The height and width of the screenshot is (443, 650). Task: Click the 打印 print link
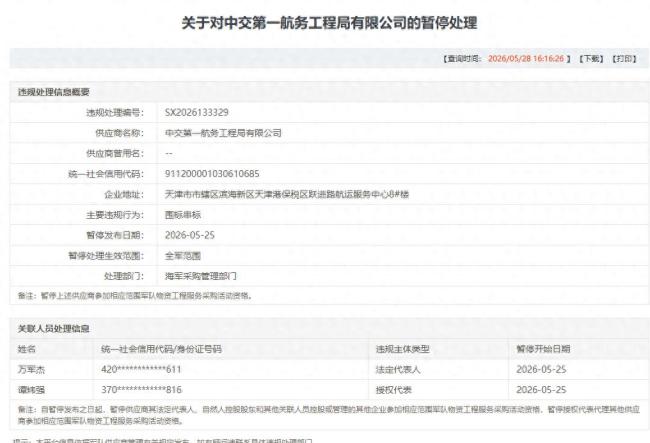click(624, 59)
